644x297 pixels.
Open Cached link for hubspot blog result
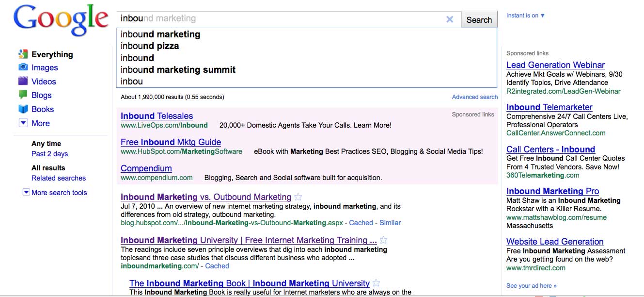tap(361, 223)
